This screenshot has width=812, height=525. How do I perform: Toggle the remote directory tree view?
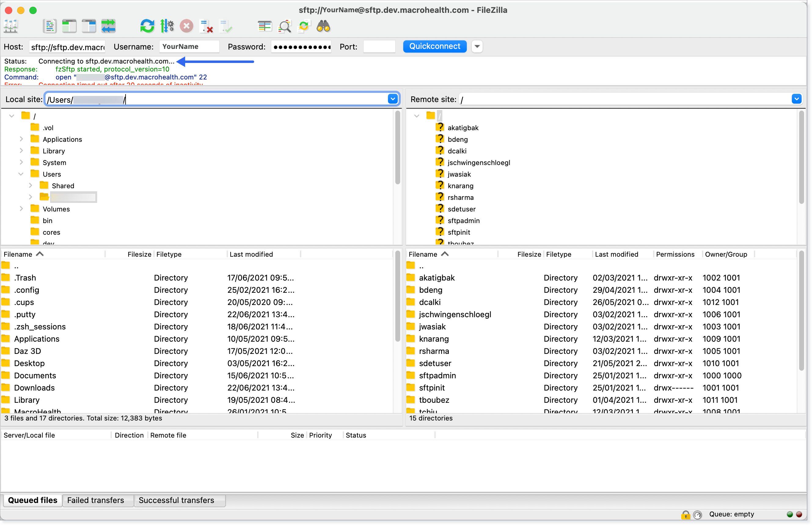click(89, 26)
